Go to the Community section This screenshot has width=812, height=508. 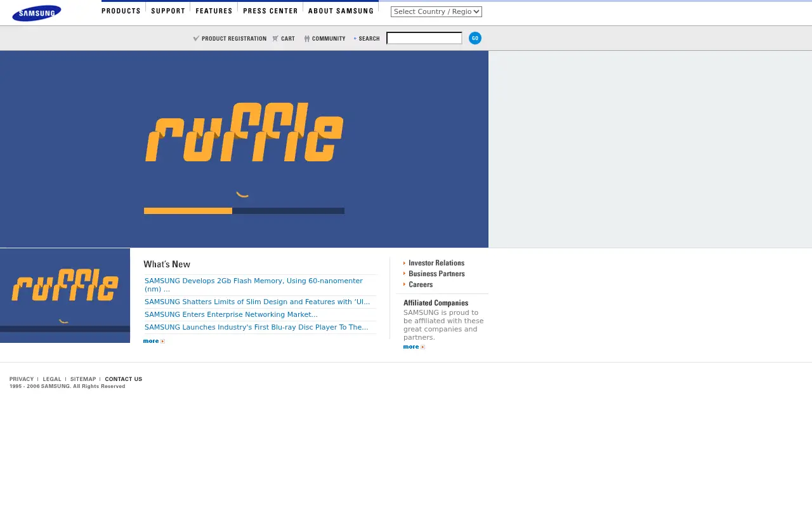click(325, 39)
